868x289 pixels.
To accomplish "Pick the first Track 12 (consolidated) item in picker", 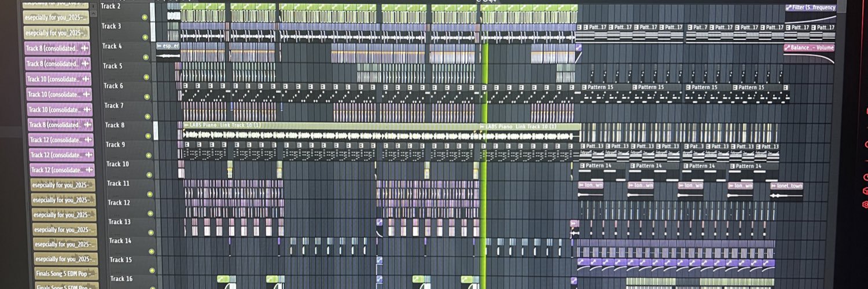I will [x=61, y=140].
